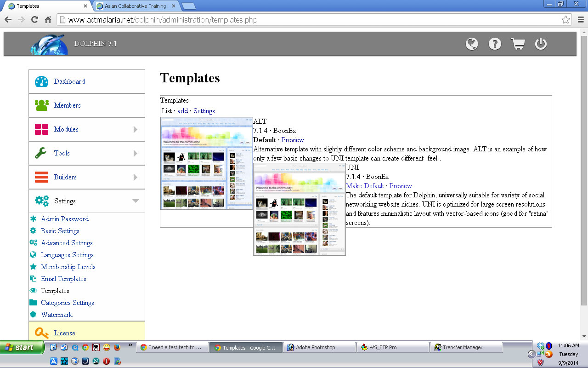Click the globe icon beside Languages Settings
This screenshot has height=368, width=588.
[x=33, y=255]
